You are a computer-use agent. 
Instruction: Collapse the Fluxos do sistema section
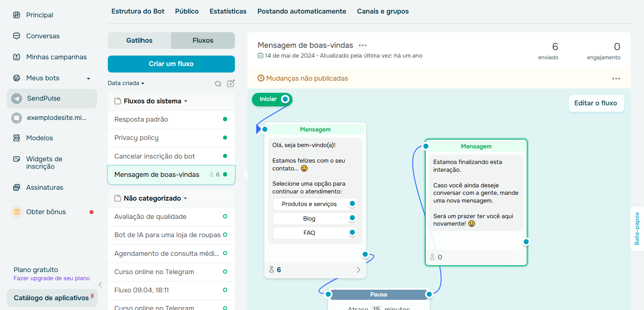coord(186,101)
